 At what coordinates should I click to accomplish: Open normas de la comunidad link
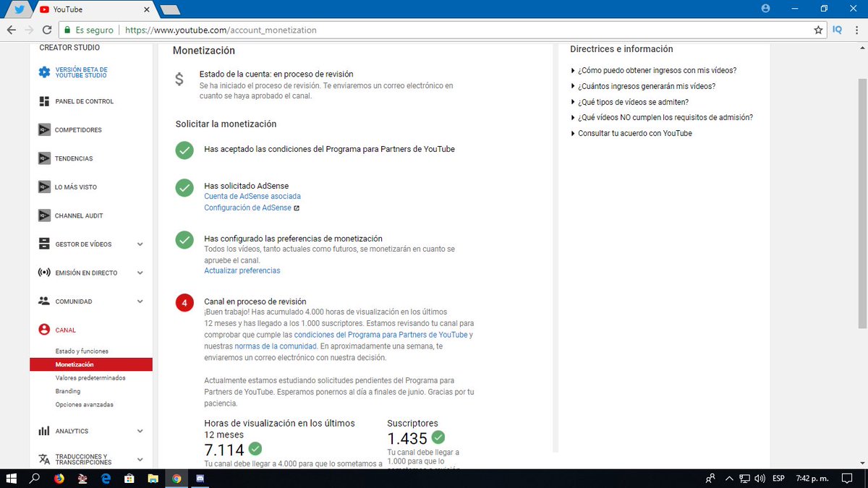pos(276,346)
